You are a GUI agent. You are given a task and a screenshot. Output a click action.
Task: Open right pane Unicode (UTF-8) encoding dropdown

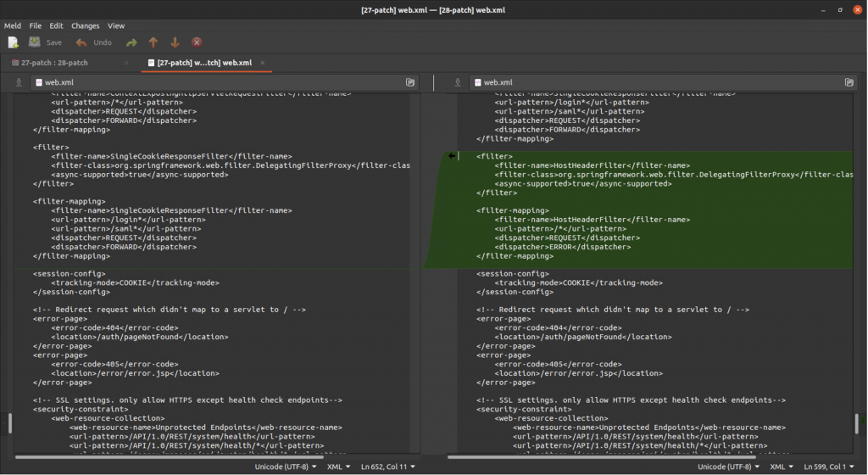[729, 467]
